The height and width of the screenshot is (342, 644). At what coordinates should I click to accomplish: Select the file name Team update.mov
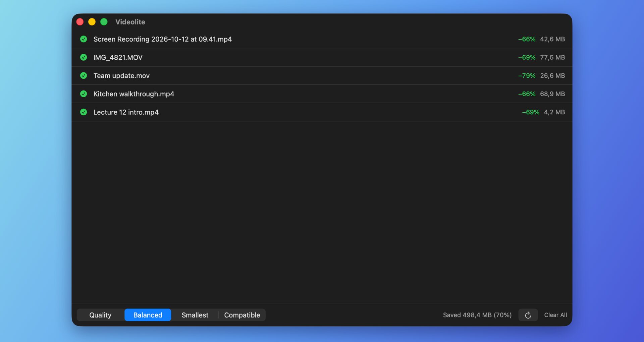click(121, 76)
